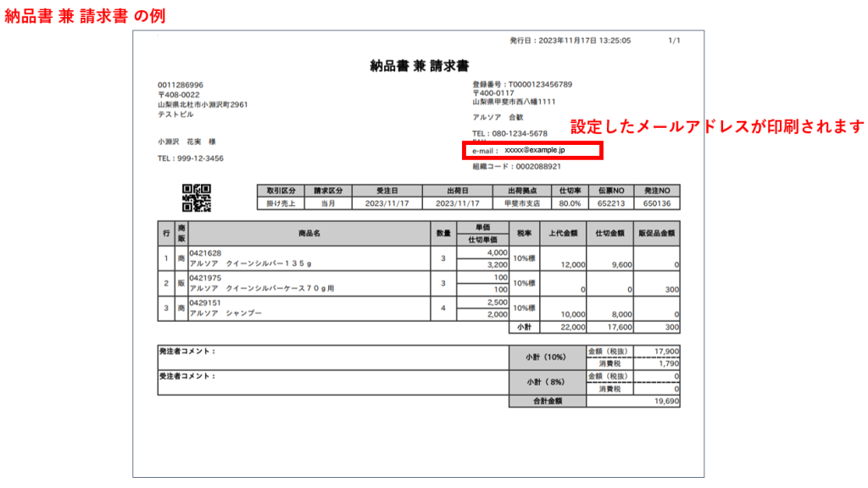
Task: Click in the 発注者コメント field
Action: (331, 358)
